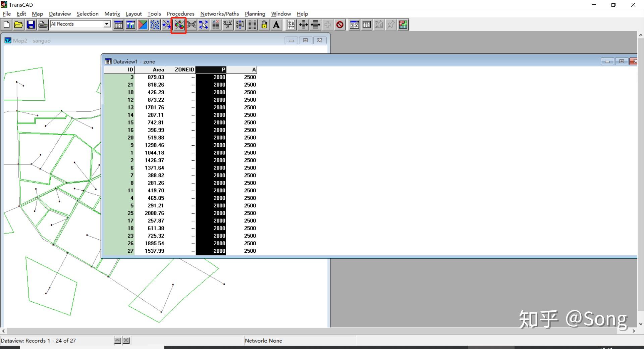Minimize the Map2 - sanguo window
Screen dimensions: 644x349
click(x=291, y=40)
